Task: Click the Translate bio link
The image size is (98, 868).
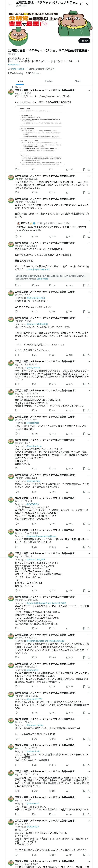Action: tap(14, 65)
